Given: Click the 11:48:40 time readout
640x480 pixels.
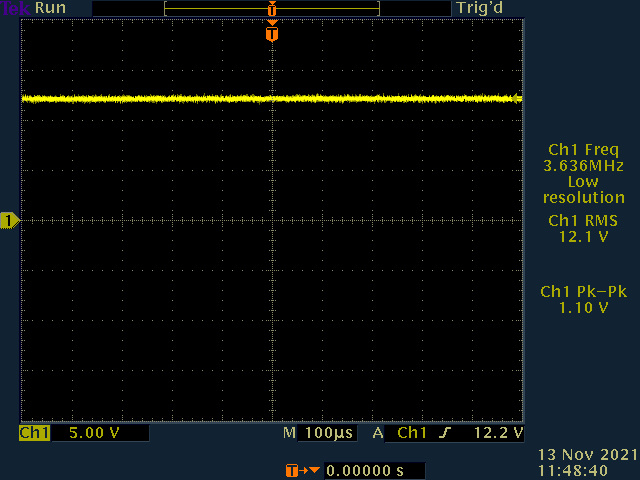Looking at the screenshot, I should point(573,471).
